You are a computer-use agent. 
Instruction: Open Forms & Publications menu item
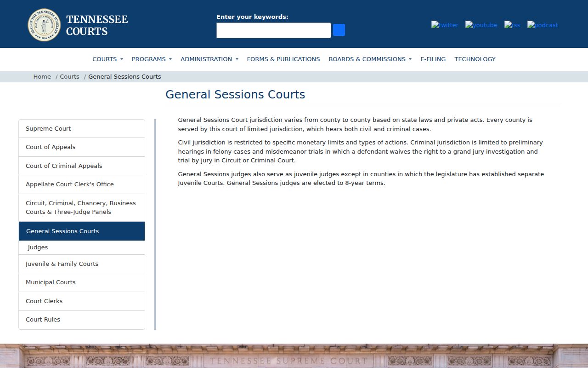coord(283,59)
